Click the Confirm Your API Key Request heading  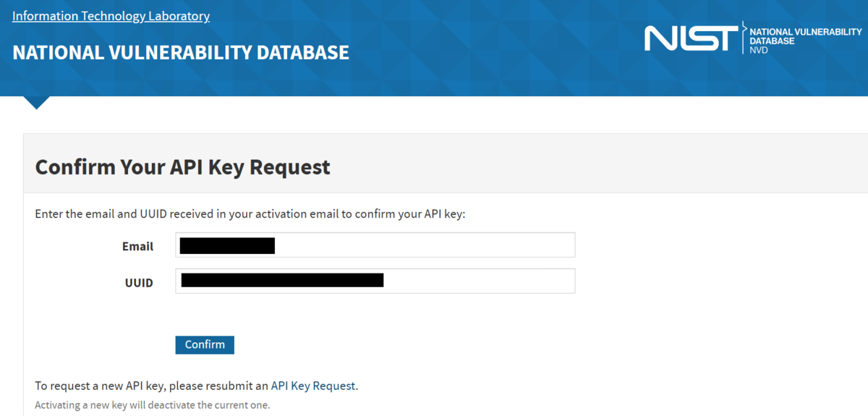pos(183,167)
